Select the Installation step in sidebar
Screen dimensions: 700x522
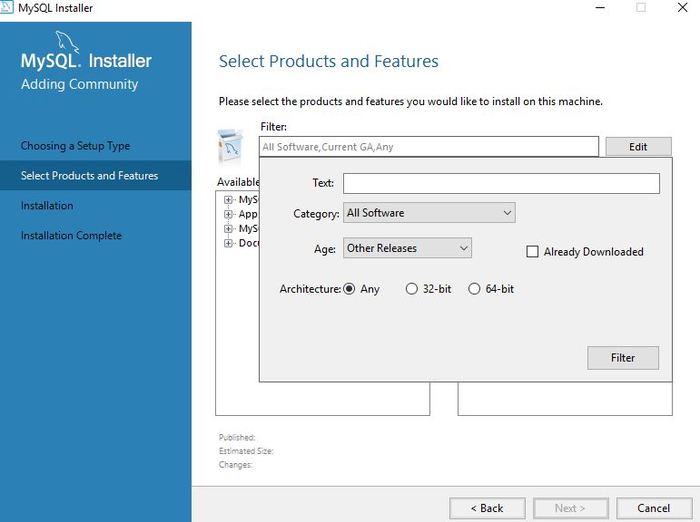point(47,206)
